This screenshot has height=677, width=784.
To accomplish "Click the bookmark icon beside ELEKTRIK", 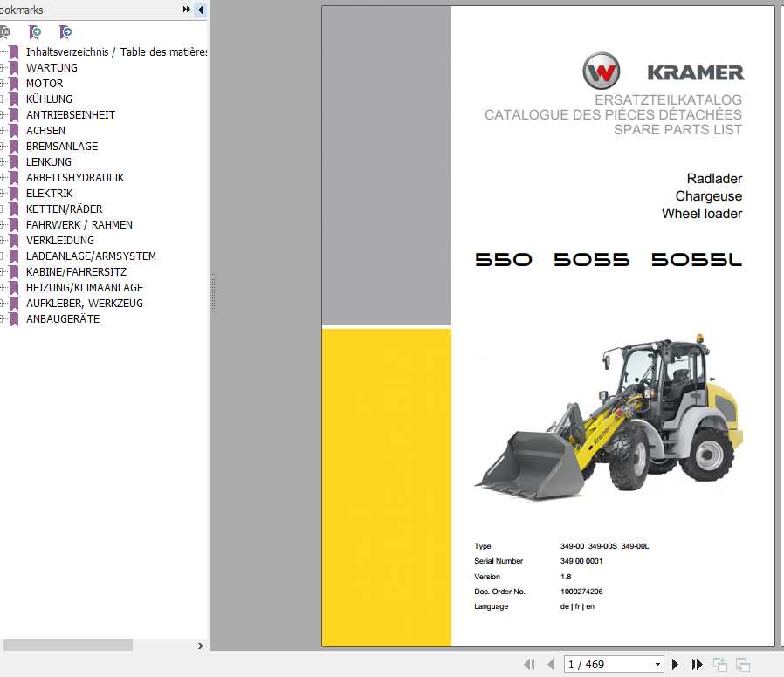I will (x=15, y=194).
